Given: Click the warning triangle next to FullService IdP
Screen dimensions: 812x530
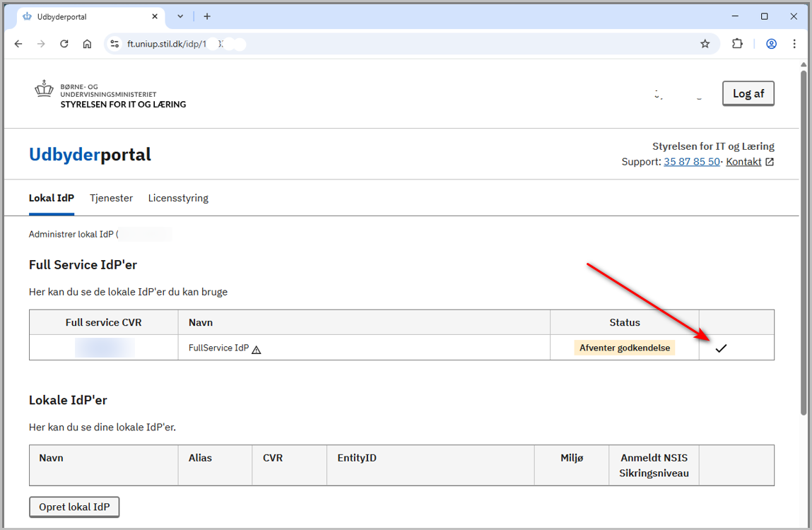Looking at the screenshot, I should 257,350.
